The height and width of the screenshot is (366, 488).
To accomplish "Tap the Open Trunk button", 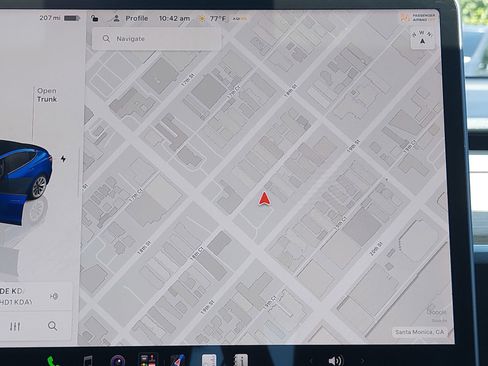I will [47, 95].
